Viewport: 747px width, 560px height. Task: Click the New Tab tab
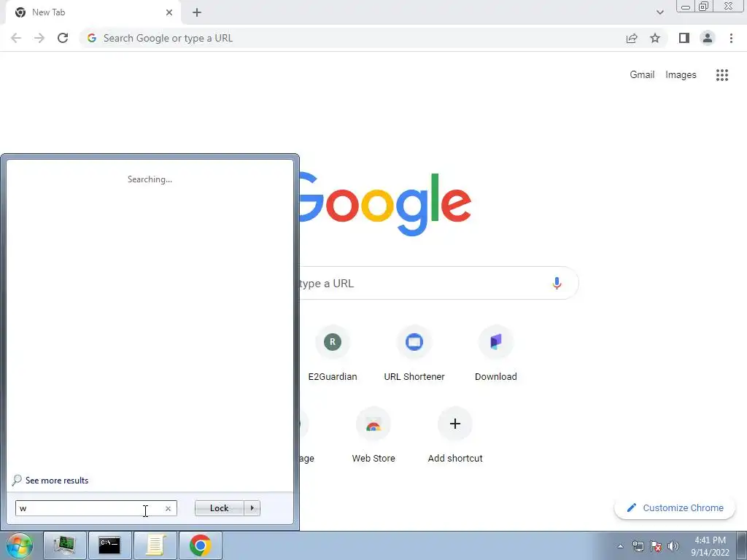93,13
